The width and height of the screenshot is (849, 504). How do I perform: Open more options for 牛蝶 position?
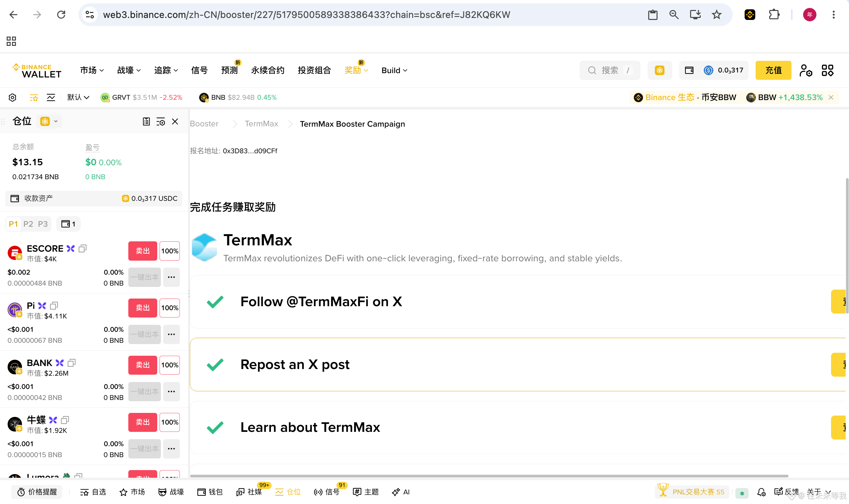[172, 448]
